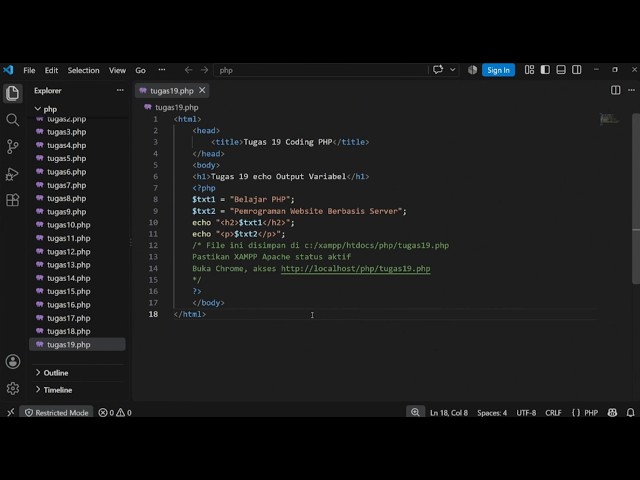The image size is (640, 480).
Task: Close the tugas19.php tab
Action: (202, 90)
